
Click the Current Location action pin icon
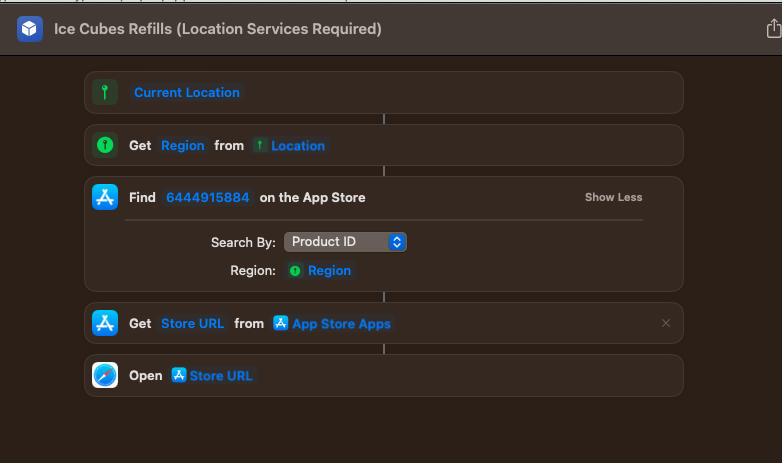[x=105, y=92]
